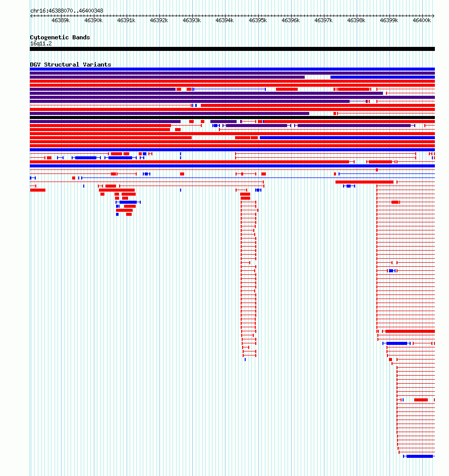Select the black 16q11.2 cytogenetic band bar
The image size is (449, 476).
(233, 49)
